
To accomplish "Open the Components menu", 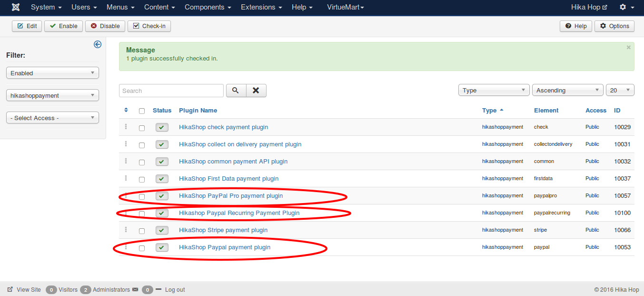I will tap(208, 7).
